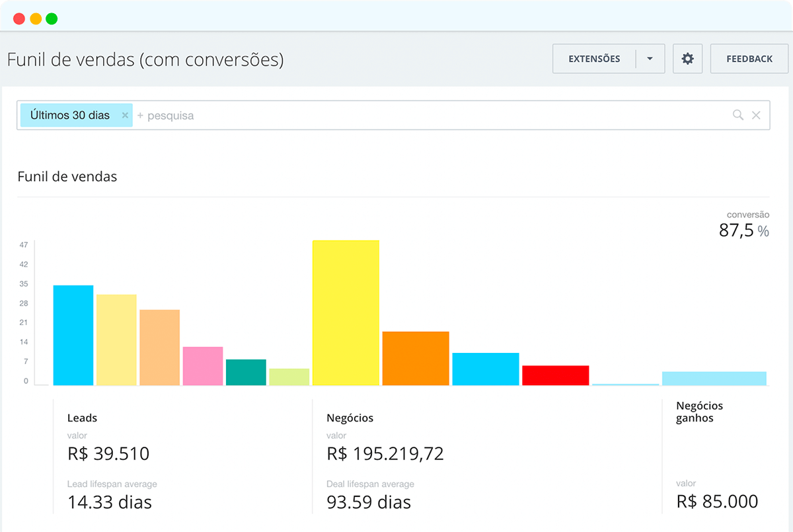Click the Leads valor R$ 39.510

(108, 454)
